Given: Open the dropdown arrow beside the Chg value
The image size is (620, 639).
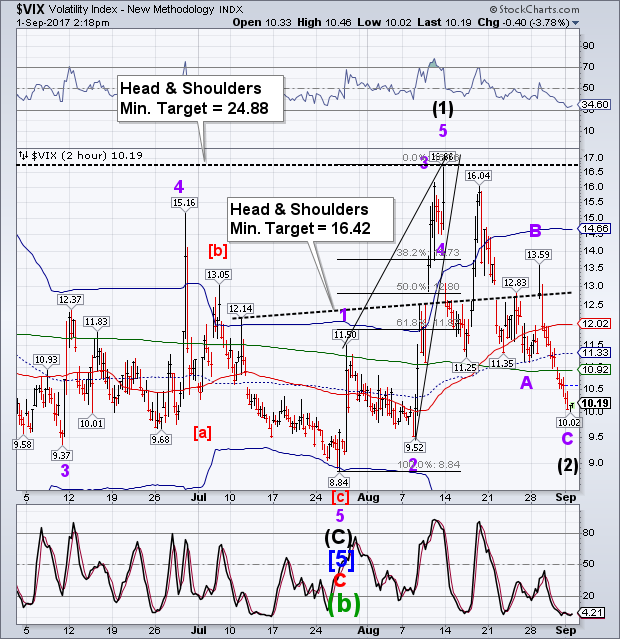Looking at the screenshot, I should [575, 23].
